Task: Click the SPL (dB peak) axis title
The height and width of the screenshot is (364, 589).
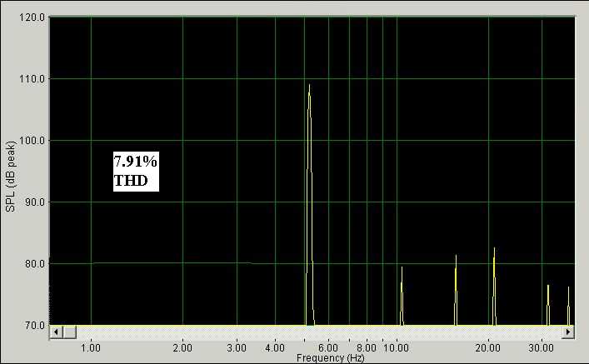Action: pos(11,177)
